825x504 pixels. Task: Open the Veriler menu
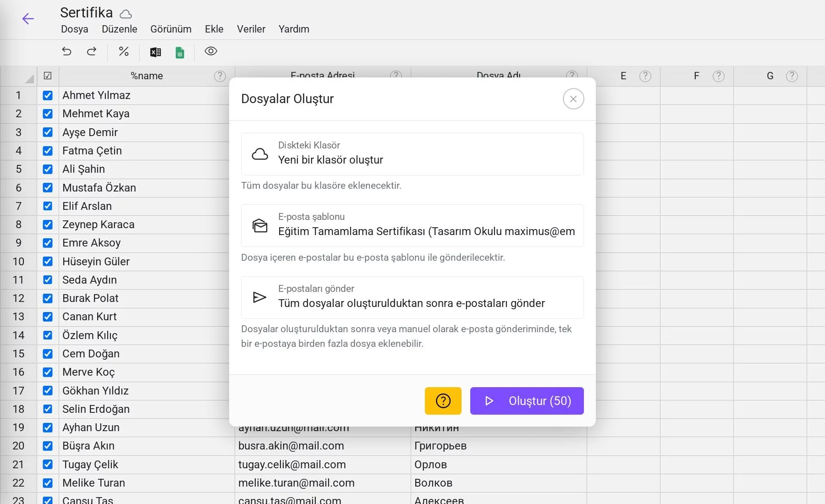pos(251,29)
